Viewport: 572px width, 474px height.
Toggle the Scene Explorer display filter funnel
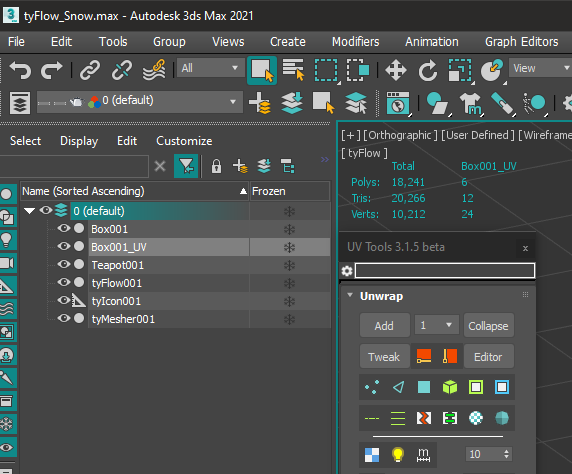pos(186,166)
